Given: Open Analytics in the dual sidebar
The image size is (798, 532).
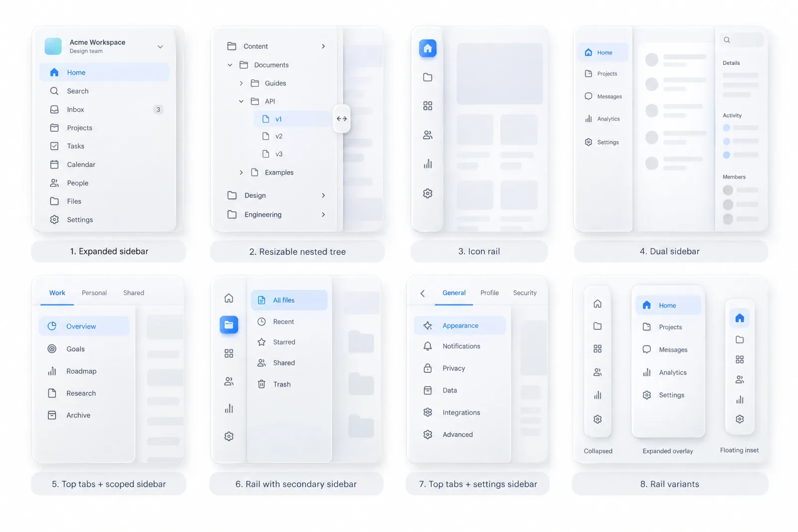Looking at the screenshot, I should click(x=603, y=119).
